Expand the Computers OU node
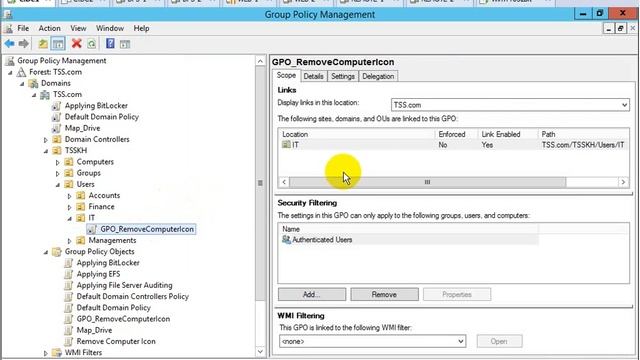 (58, 162)
